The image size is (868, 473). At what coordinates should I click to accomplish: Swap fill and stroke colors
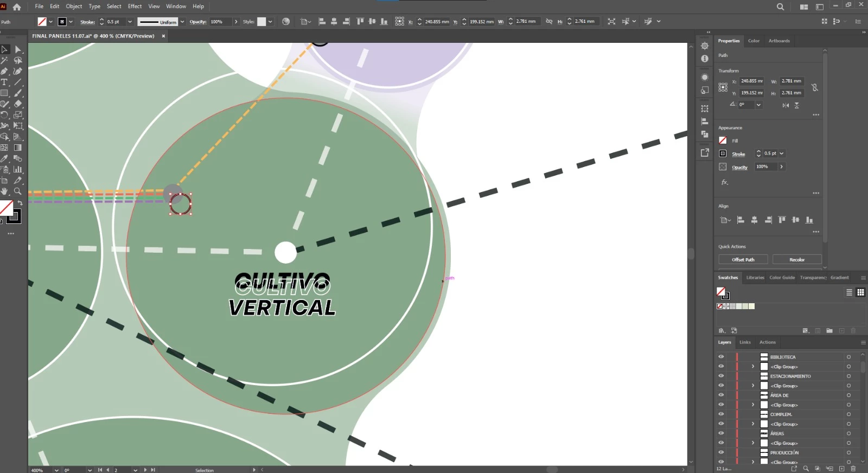point(20,203)
